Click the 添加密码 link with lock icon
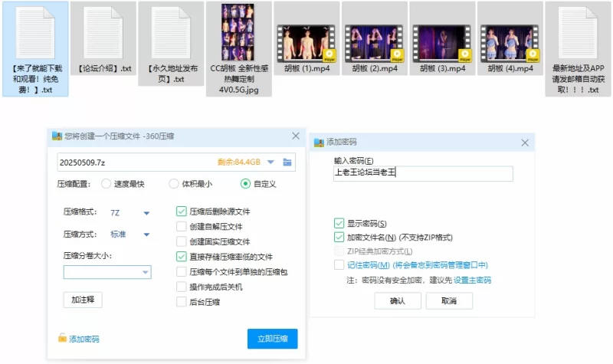The height and width of the screenshot is (364, 613). 79,339
